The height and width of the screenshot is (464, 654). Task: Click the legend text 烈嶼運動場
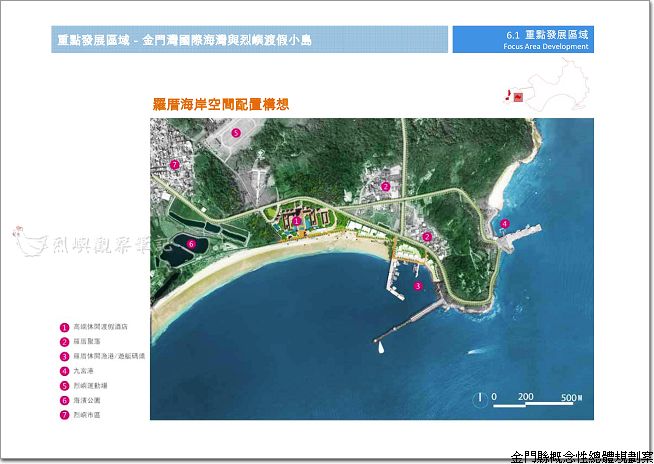[x=91, y=385]
